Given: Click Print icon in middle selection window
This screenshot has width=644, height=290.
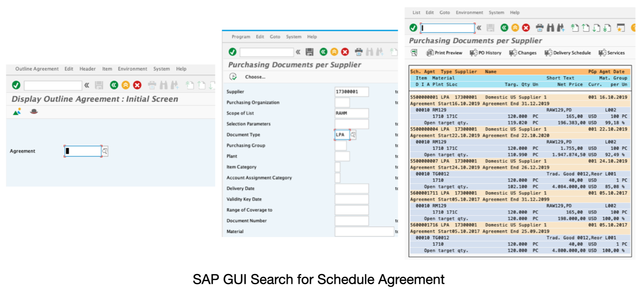Looking at the screenshot, I should click(359, 52).
